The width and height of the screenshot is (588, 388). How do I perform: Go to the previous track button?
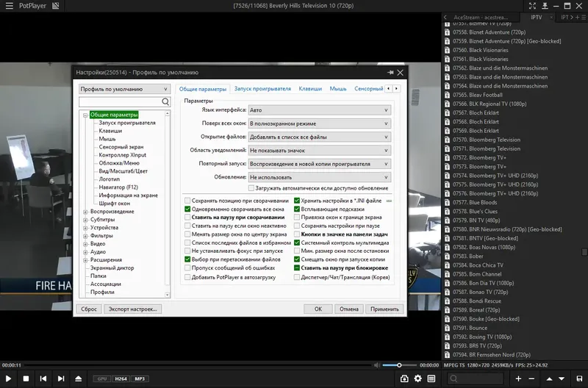pos(43,378)
